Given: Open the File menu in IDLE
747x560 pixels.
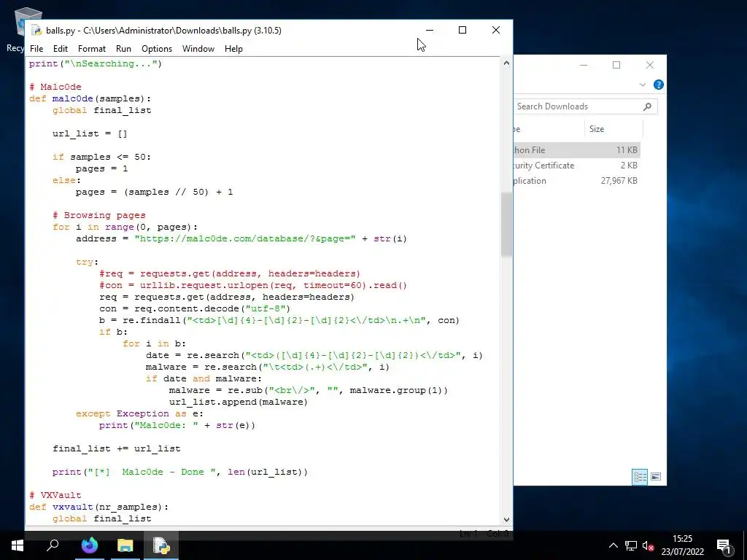Looking at the screenshot, I should pyautogui.click(x=36, y=49).
